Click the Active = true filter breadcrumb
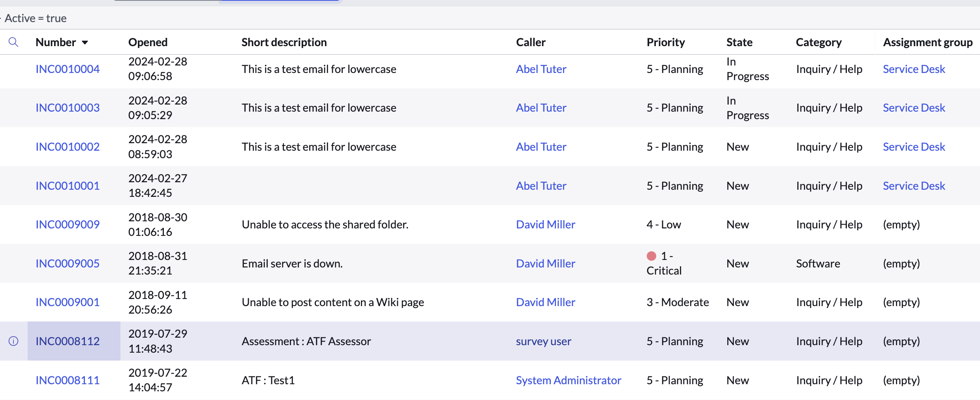The image size is (980, 400). pyautogui.click(x=36, y=18)
